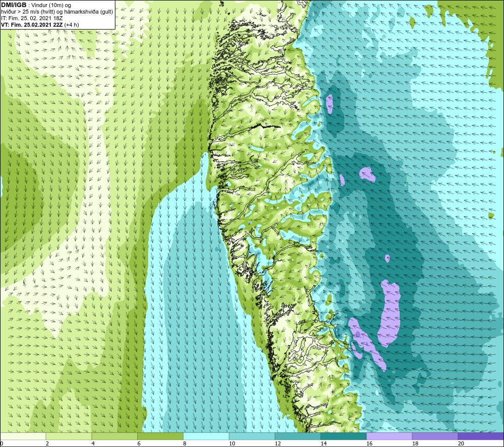The height and width of the screenshot is (447, 504).
Task: Click the "12" legend scale label
Action: point(278,443)
